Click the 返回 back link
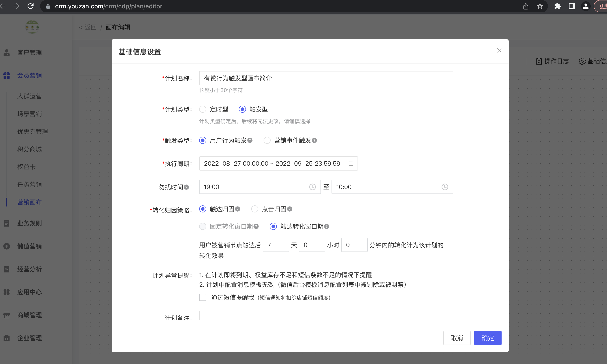This screenshot has width=607, height=364. pyautogui.click(x=88, y=27)
